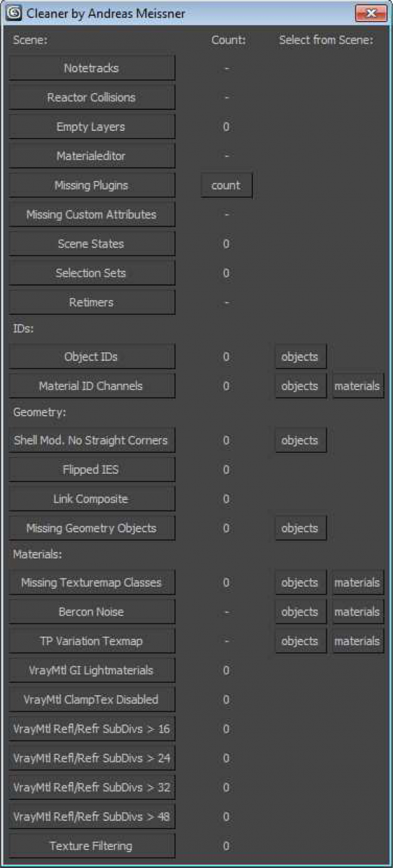Select materials for Bercon Noise

[x=358, y=612]
